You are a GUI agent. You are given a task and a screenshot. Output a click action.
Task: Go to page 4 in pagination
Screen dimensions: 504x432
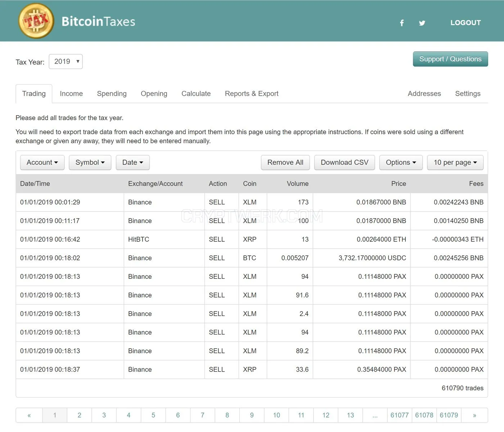[129, 415]
